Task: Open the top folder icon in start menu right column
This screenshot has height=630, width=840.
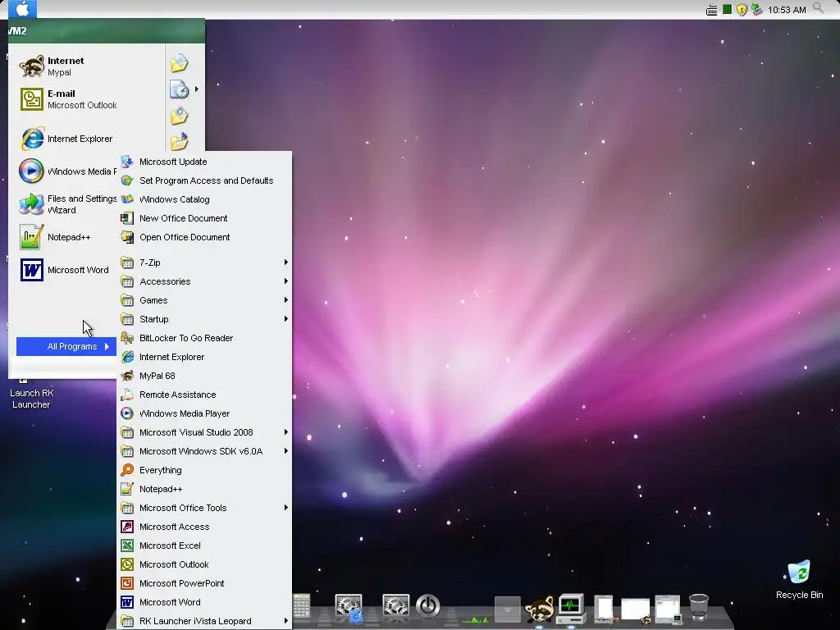Action: (180, 63)
